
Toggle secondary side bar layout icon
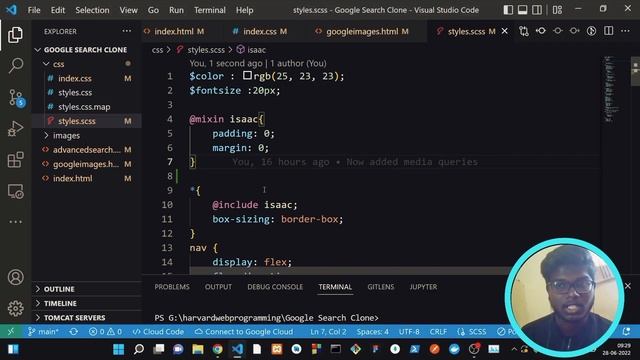click(537, 10)
